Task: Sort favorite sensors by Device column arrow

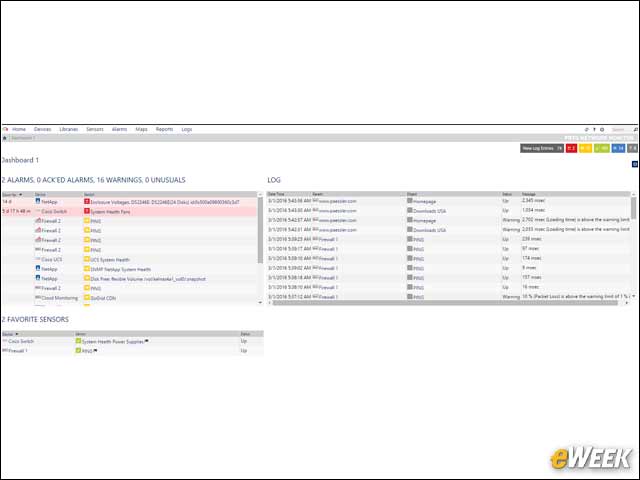Action: coord(17,334)
